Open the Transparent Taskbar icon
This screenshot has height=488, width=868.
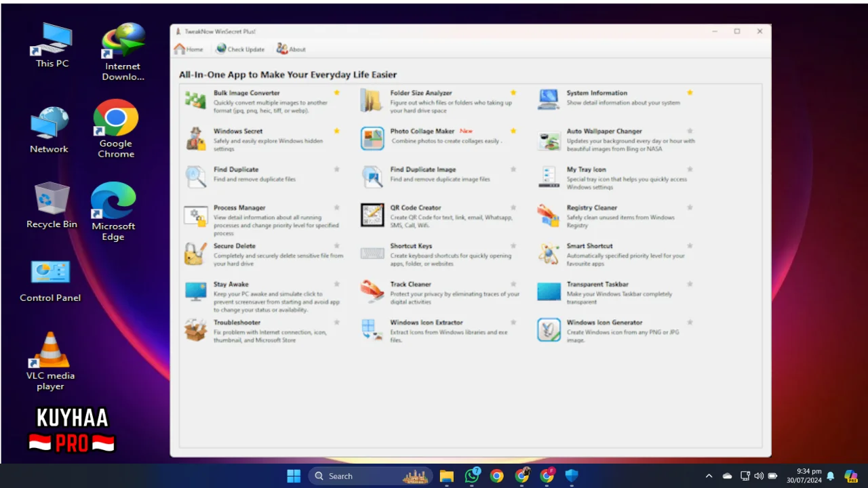click(x=549, y=291)
